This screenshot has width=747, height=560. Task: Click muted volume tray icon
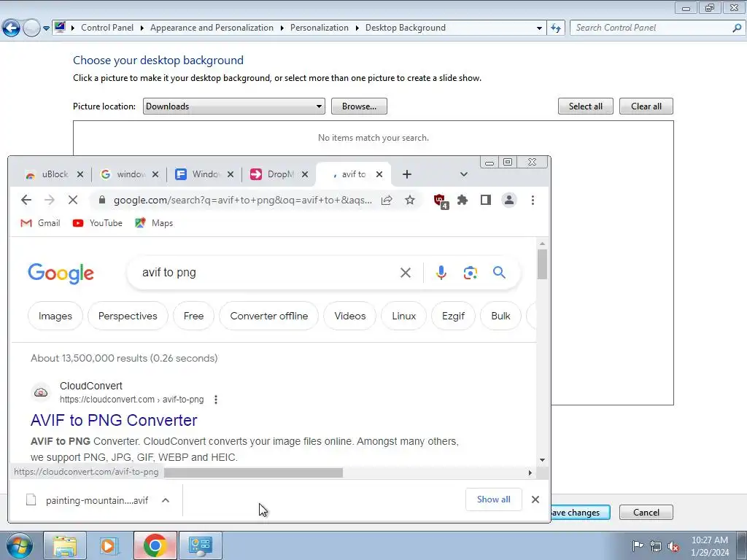pyautogui.click(x=673, y=546)
